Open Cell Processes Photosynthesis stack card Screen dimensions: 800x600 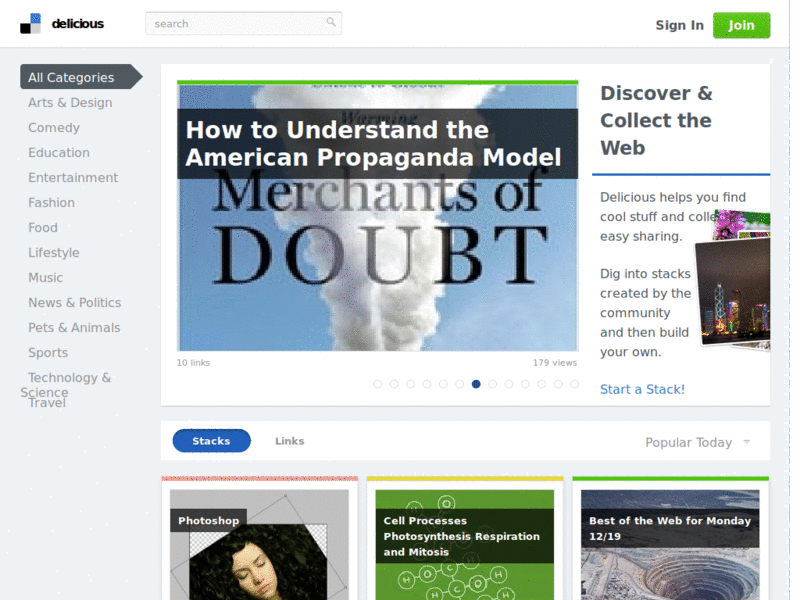pos(465,539)
